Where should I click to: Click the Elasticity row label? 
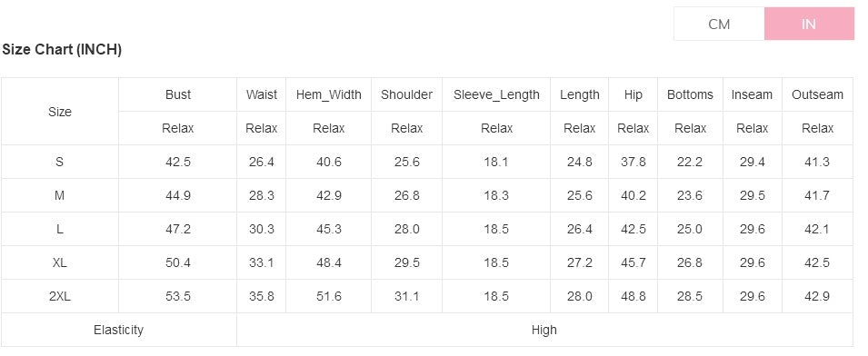tap(118, 330)
